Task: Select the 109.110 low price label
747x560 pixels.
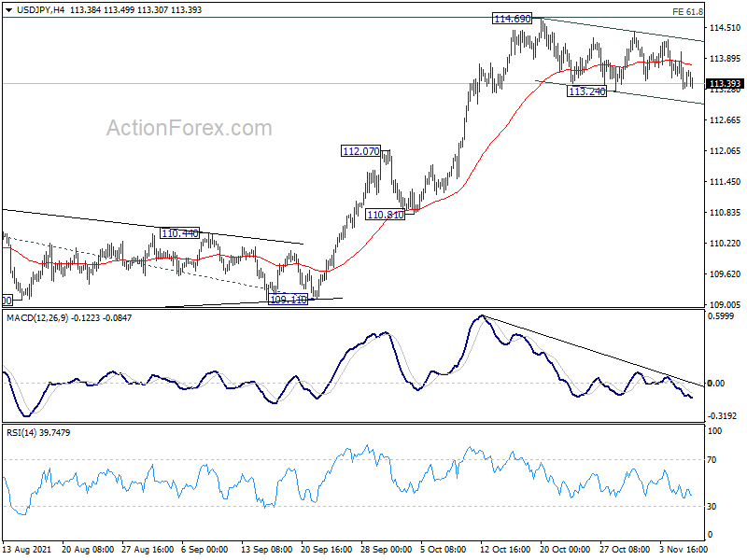Action: [289, 300]
